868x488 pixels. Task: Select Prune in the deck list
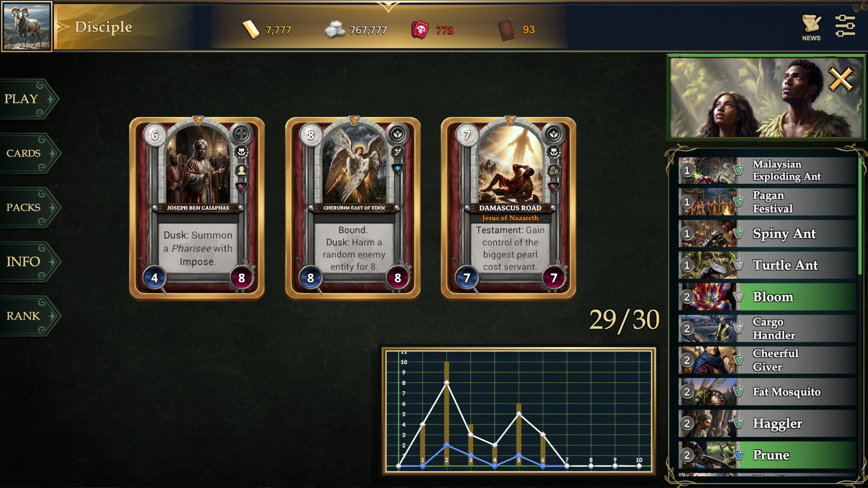[768, 455]
